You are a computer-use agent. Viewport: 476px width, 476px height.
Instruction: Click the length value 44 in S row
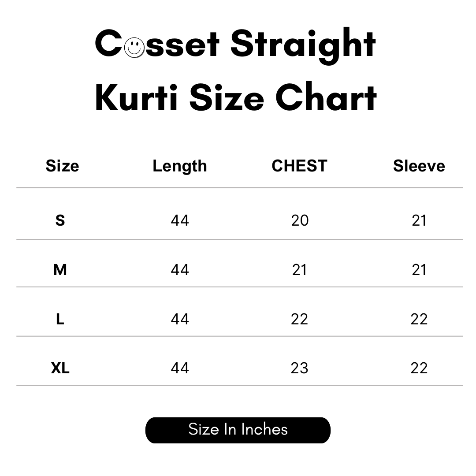pos(180,220)
